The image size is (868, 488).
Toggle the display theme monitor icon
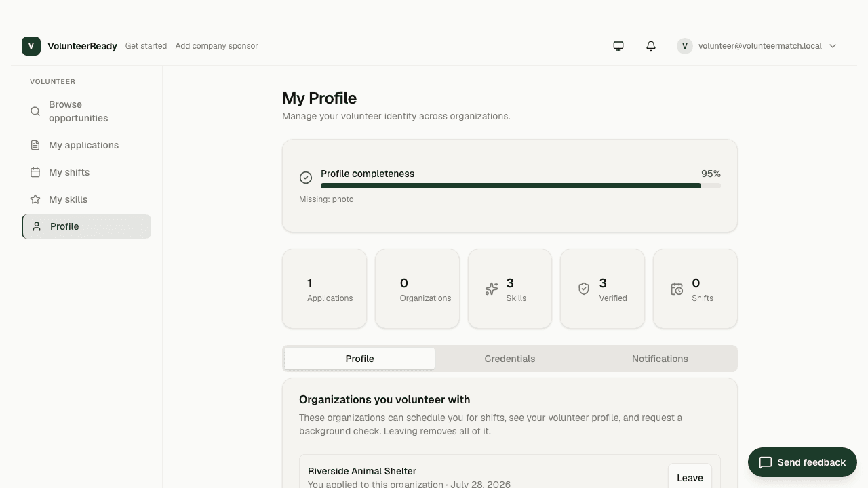pos(618,46)
